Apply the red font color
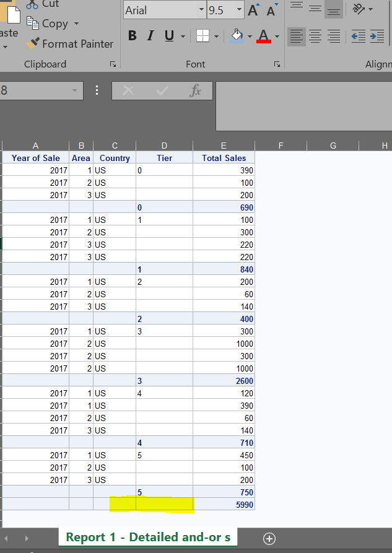The width and height of the screenshot is (392, 553). (263, 37)
